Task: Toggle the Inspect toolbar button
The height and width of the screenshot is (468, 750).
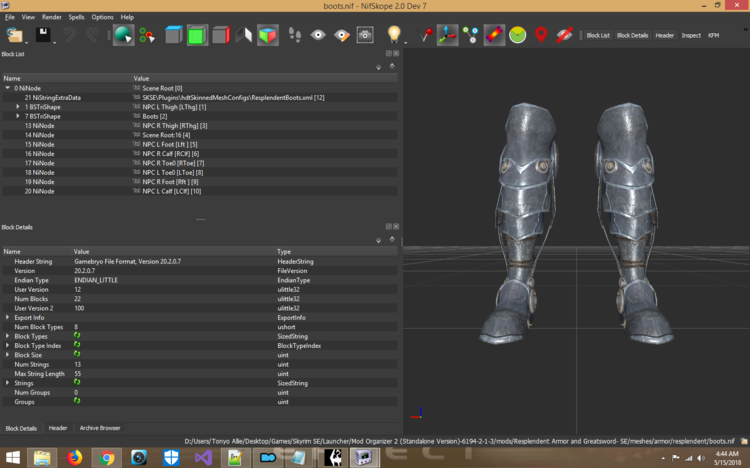Action: [691, 35]
